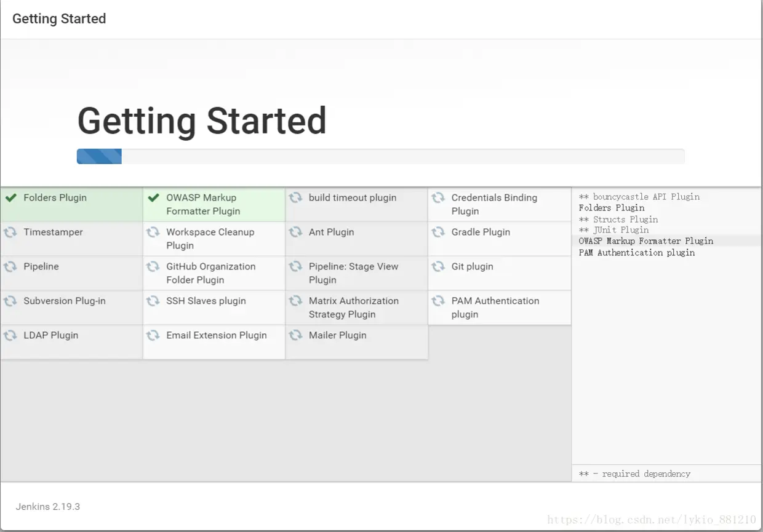
Task: Click the spinner icon next to Mailer Plugin
Action: [x=296, y=335]
